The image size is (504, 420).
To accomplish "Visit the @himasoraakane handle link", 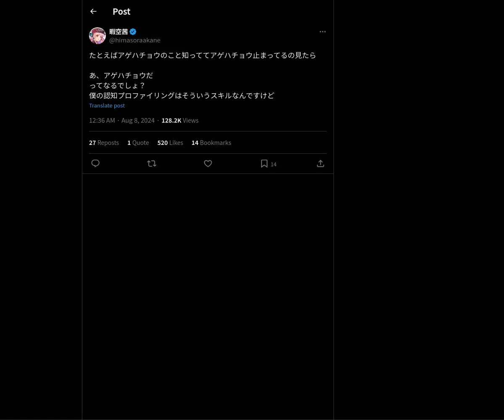I will pos(135,40).
